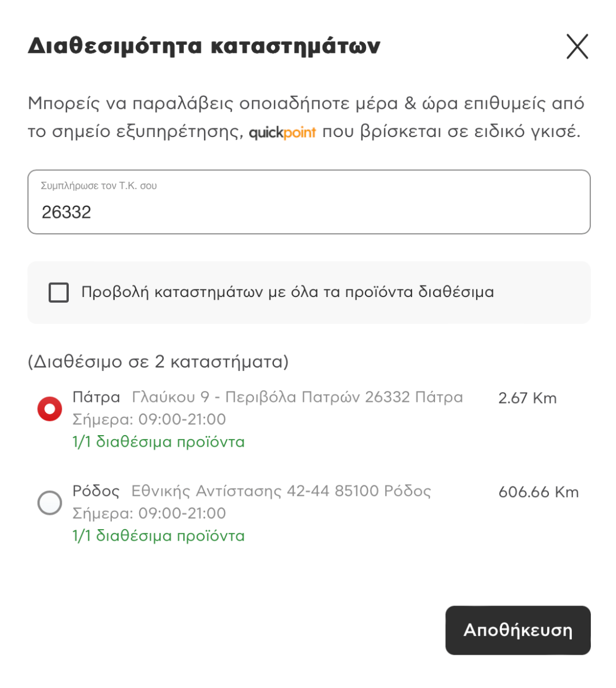Click the 606.66 Km distance label

point(539,492)
